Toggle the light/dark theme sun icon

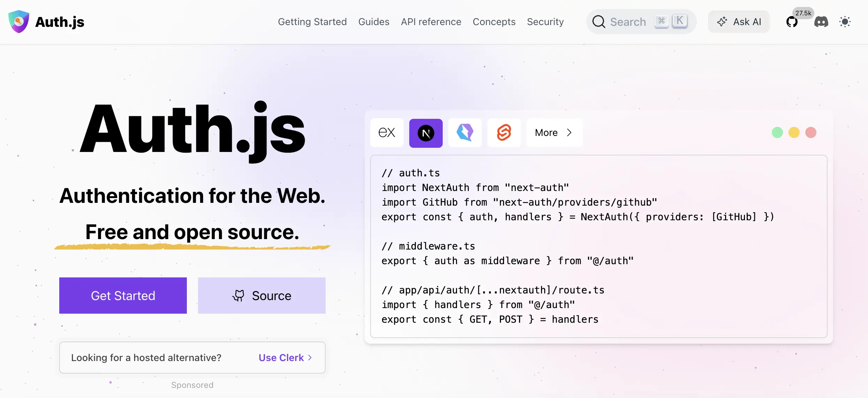845,22
